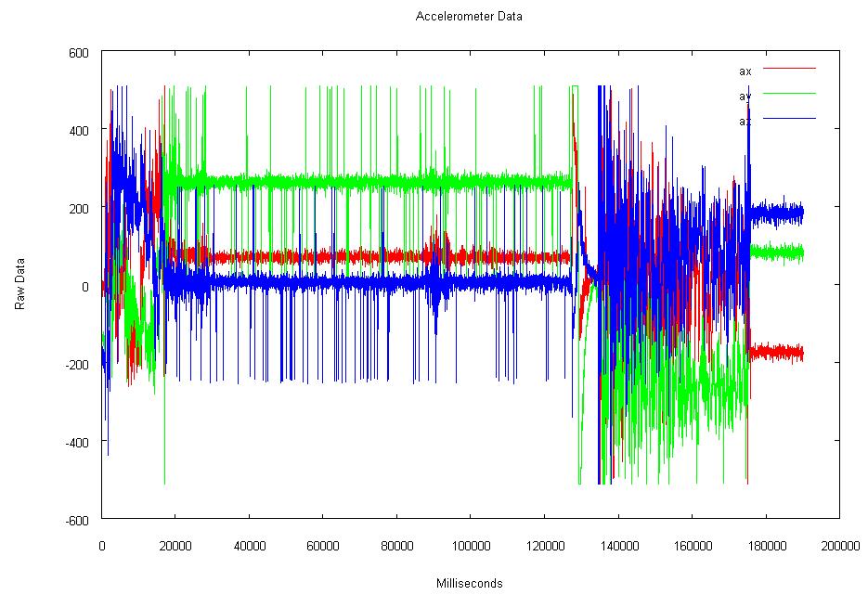868x595 pixels.
Task: Select the -200 y-axis tick label
Action: point(77,364)
